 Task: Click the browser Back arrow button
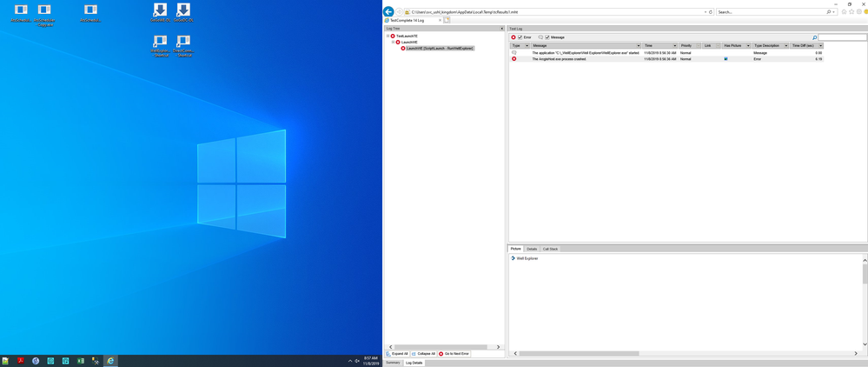click(x=388, y=11)
